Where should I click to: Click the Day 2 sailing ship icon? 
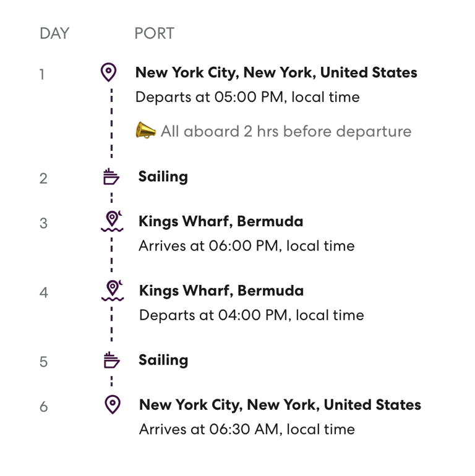click(x=111, y=176)
